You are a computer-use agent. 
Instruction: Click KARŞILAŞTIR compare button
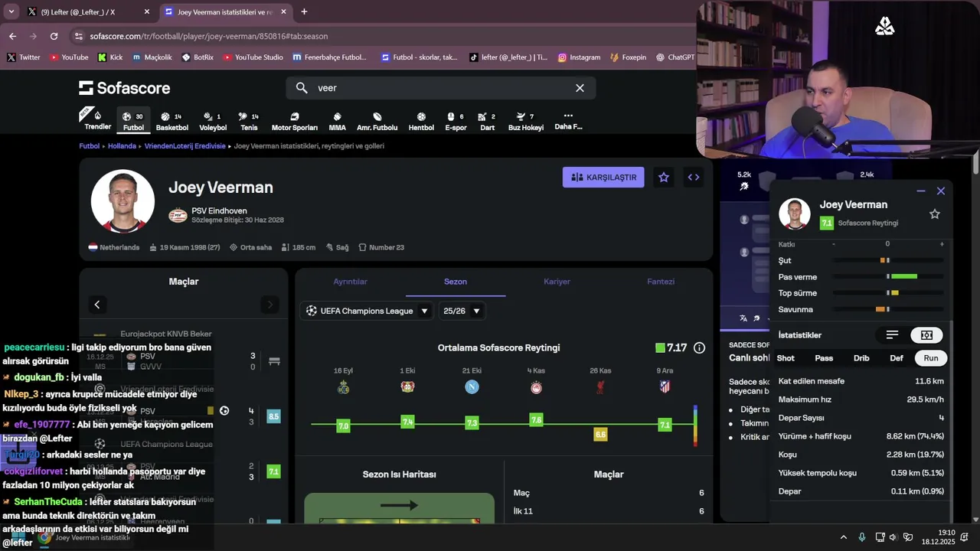click(x=603, y=178)
